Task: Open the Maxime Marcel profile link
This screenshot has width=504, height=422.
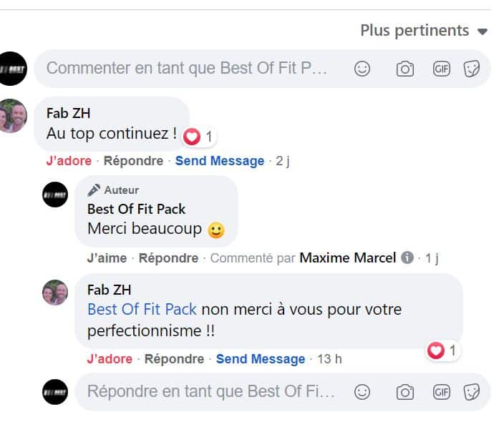Action: (x=347, y=258)
